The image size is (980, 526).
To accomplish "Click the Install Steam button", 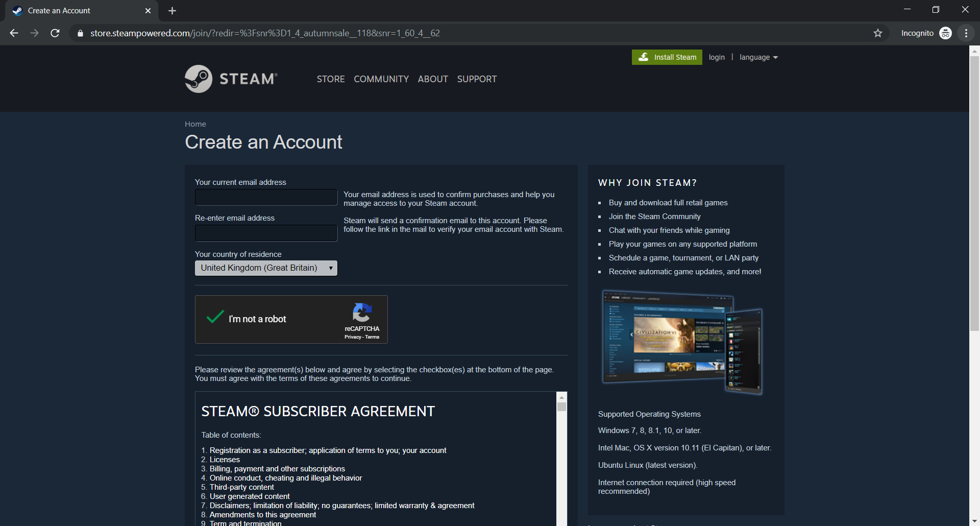I will (667, 57).
